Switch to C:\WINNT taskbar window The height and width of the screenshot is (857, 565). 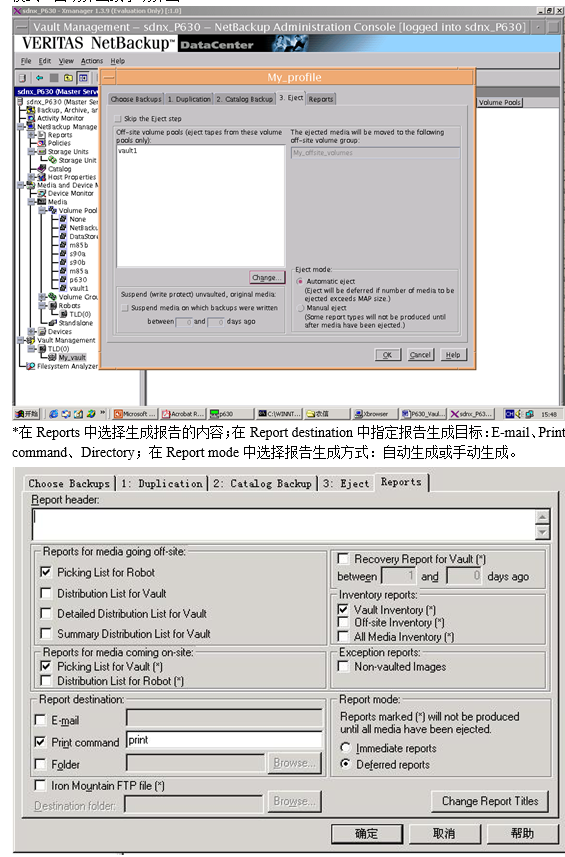click(x=280, y=414)
